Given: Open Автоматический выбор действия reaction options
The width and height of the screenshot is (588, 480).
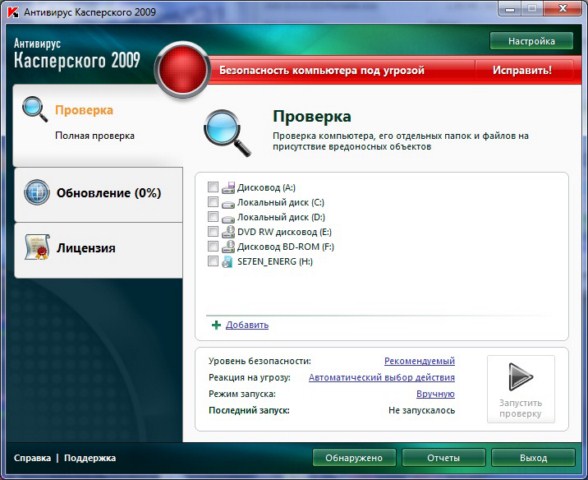Looking at the screenshot, I should [x=381, y=377].
